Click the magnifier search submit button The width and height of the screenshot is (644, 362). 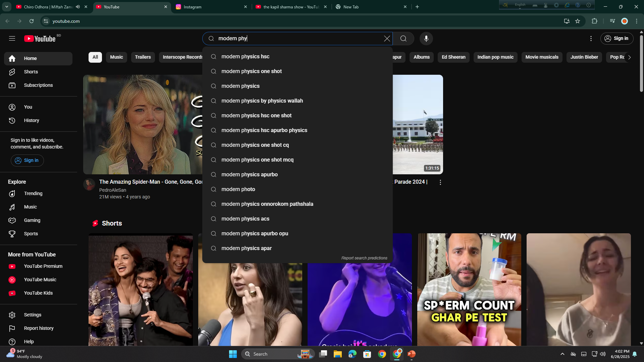tap(403, 39)
